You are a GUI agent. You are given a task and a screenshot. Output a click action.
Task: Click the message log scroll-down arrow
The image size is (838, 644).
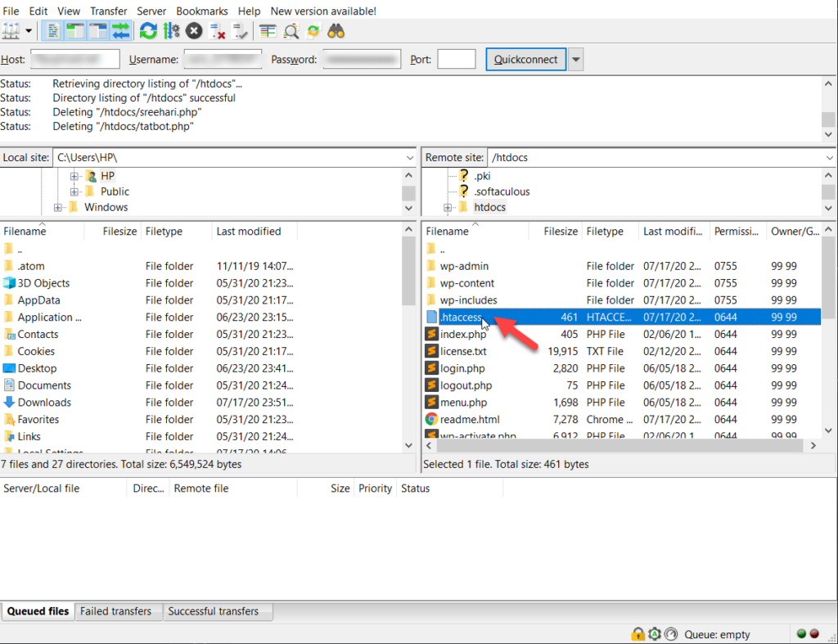828,134
